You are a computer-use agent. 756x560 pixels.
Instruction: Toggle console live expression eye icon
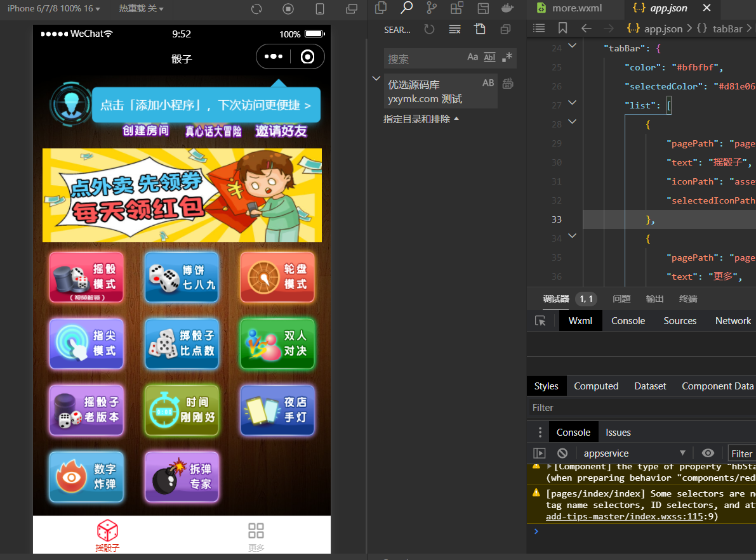click(x=708, y=453)
